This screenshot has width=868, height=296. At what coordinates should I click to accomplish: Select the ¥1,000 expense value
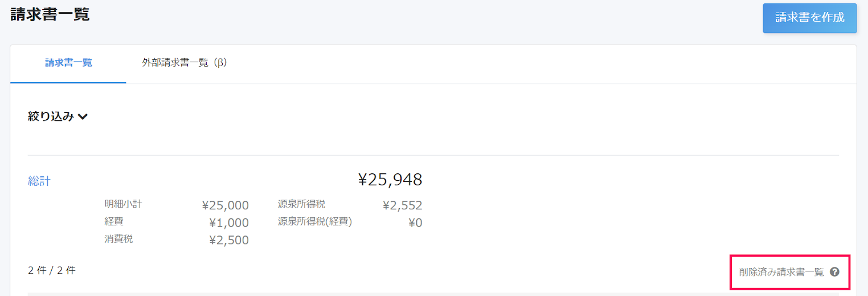tap(229, 223)
